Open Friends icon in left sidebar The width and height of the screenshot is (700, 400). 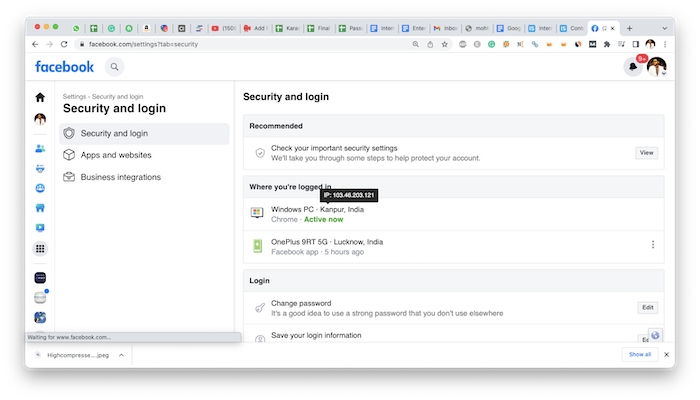coord(40,149)
